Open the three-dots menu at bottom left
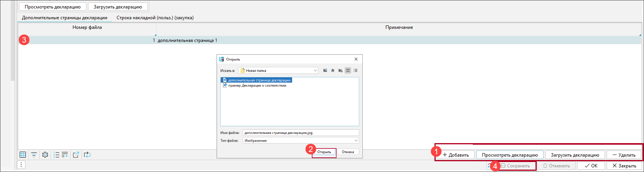644x172 pixels. click(x=22, y=165)
